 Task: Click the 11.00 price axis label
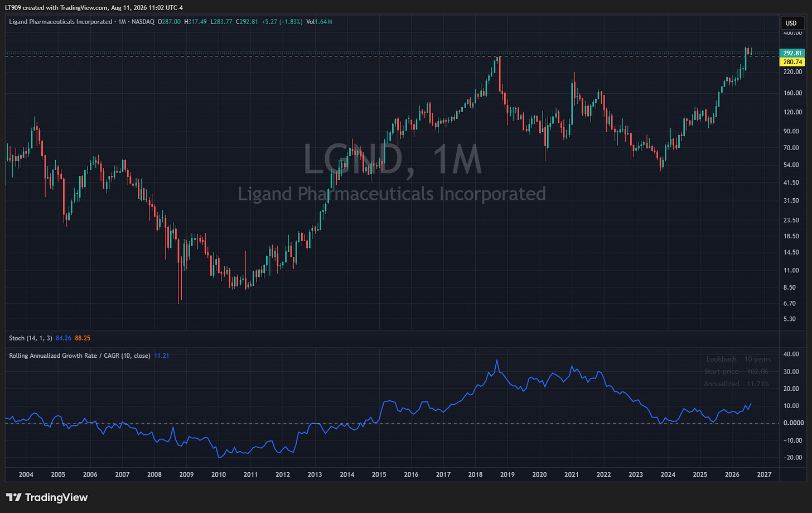coord(791,271)
